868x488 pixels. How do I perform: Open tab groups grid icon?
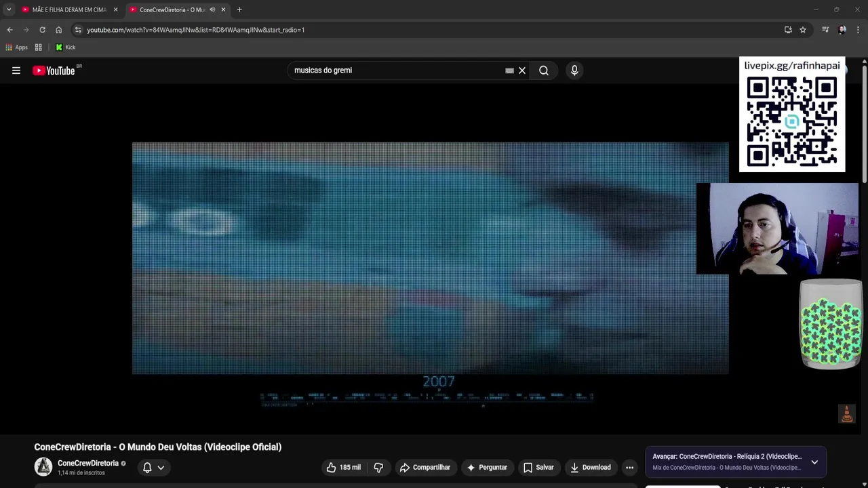coord(39,47)
